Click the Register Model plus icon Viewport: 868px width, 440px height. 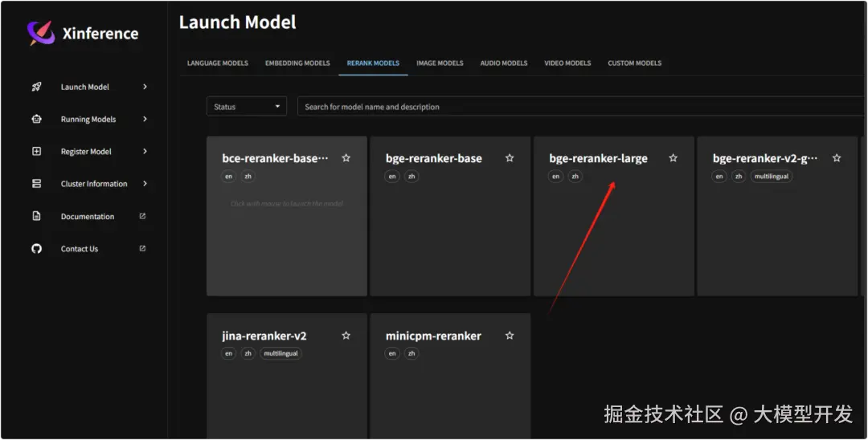point(36,151)
